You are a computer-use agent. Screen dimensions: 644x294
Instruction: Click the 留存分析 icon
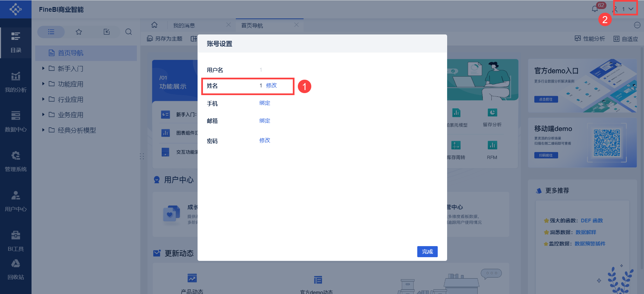coord(492,113)
